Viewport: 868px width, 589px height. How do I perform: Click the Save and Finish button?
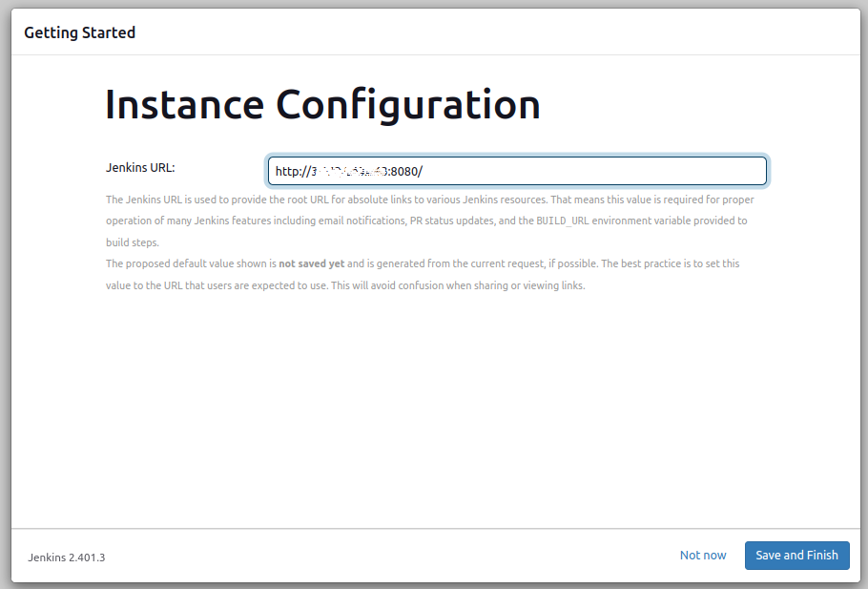click(x=796, y=555)
